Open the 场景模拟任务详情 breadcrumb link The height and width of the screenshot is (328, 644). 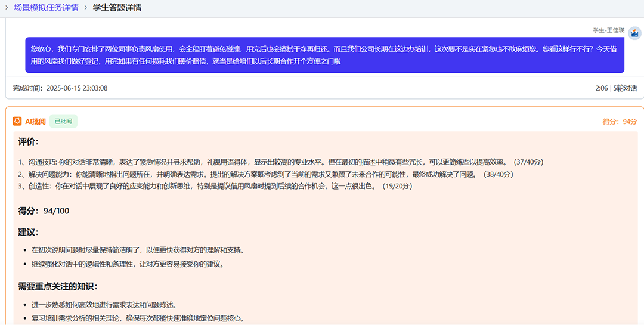point(46,7)
